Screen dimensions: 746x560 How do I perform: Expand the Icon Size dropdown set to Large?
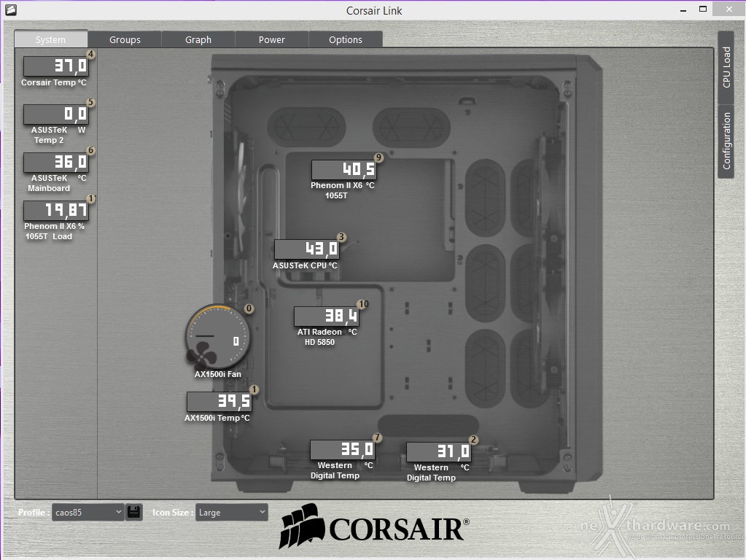pos(232,513)
